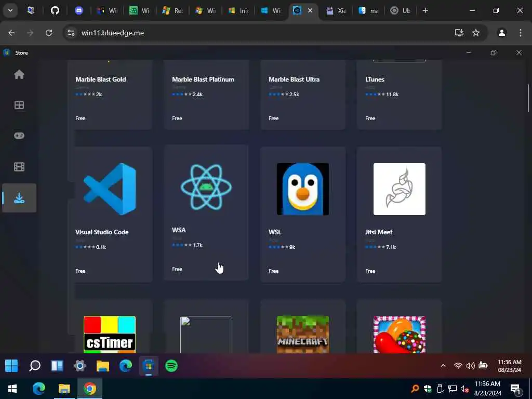Open the Chrome profile icon
The image size is (532, 399).
tap(502, 33)
